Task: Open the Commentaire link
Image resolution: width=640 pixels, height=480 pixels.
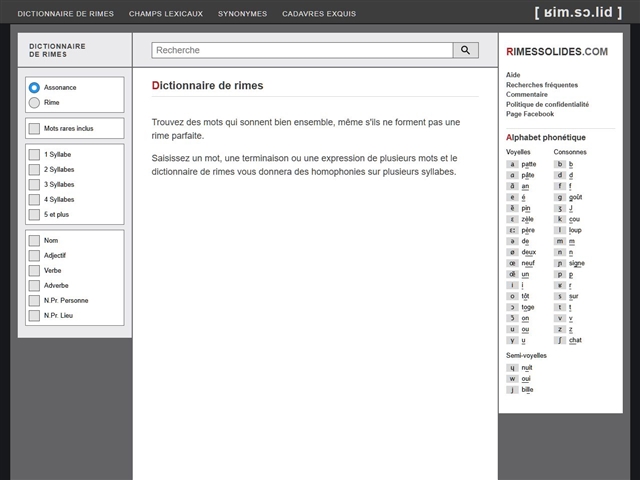Action: (x=527, y=94)
